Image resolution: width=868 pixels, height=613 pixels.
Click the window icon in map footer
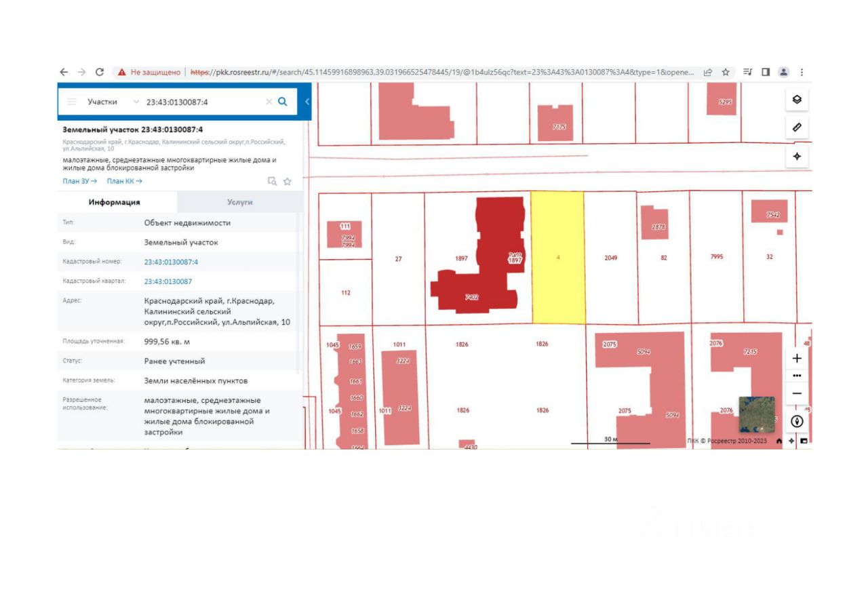(804, 441)
